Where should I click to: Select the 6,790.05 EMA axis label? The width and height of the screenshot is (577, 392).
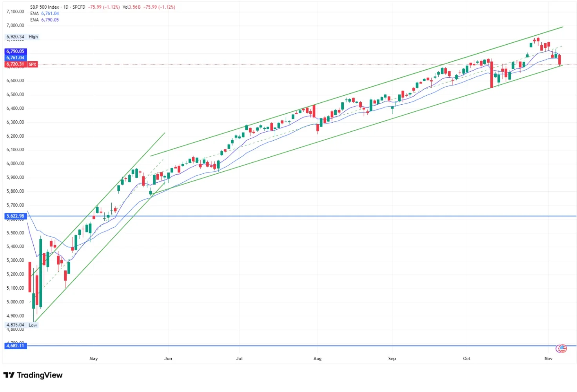15,51
